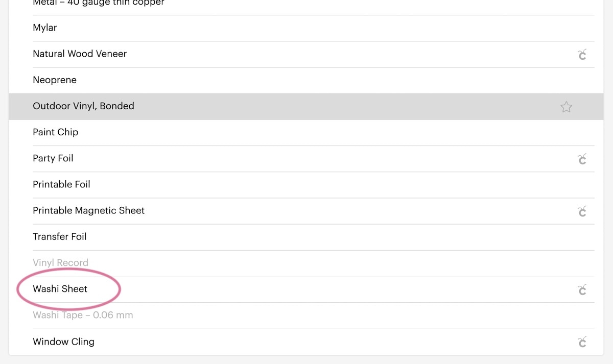This screenshot has height=364, width=613.
Task: Select Neoprene from the material list
Action: point(301,80)
